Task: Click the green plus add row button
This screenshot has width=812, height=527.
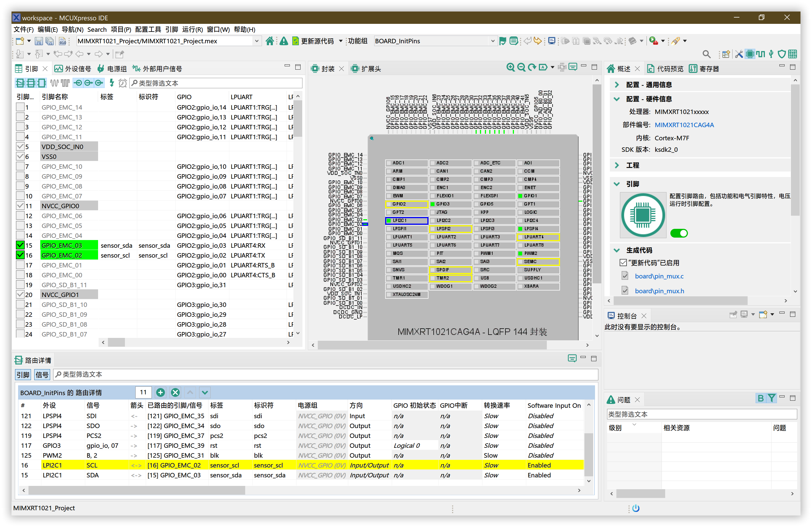Action: (160, 392)
